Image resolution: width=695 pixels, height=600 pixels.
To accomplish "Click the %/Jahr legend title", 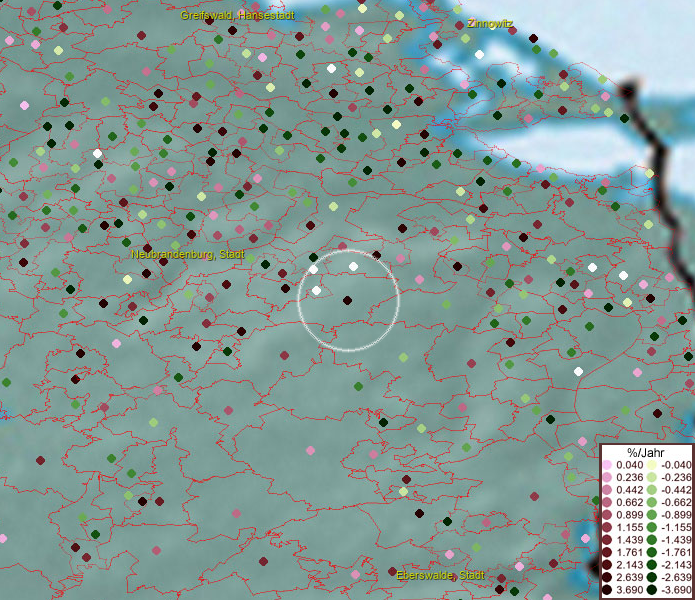I will [645, 452].
